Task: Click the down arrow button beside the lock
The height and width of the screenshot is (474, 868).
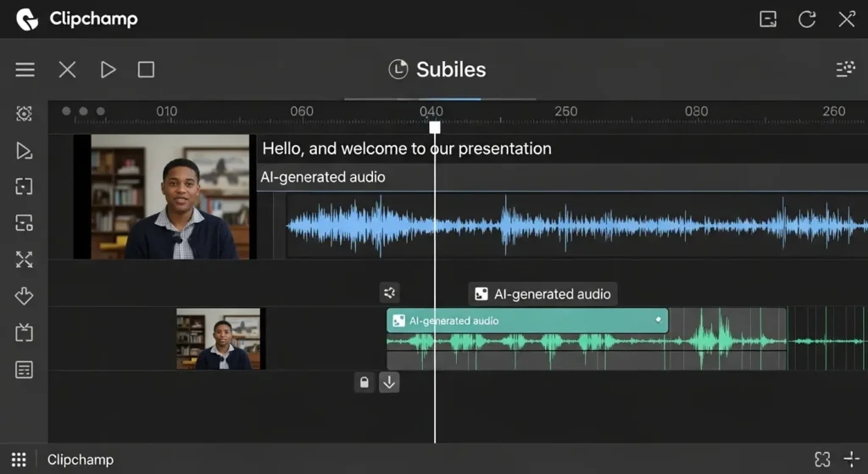Action: point(389,382)
